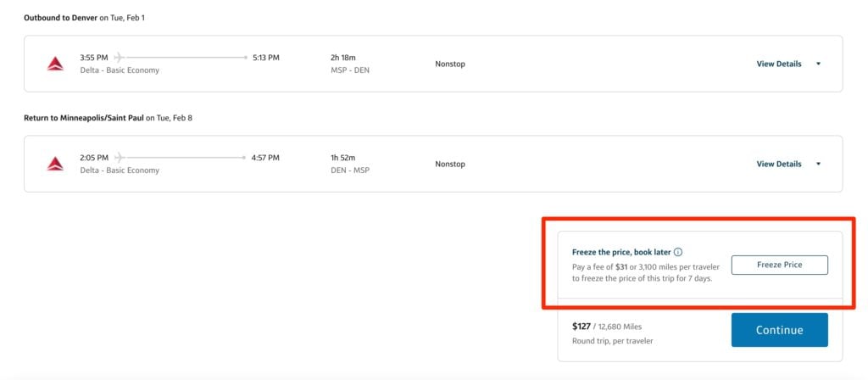This screenshot has height=380, width=868.
Task: Expand return flight details arrow
Action: click(x=818, y=164)
